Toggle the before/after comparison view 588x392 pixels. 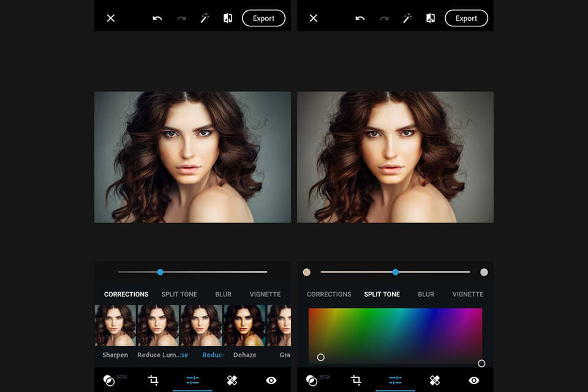227,18
